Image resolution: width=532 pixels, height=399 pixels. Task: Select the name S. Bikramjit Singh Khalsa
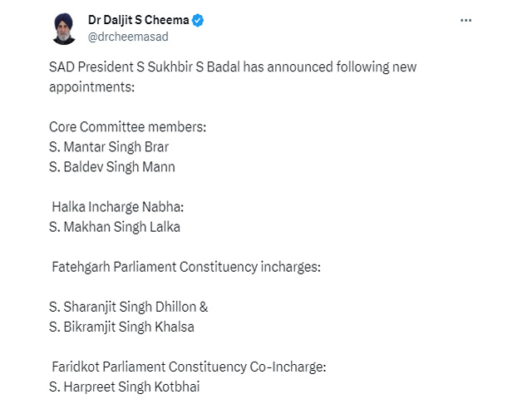122,327
